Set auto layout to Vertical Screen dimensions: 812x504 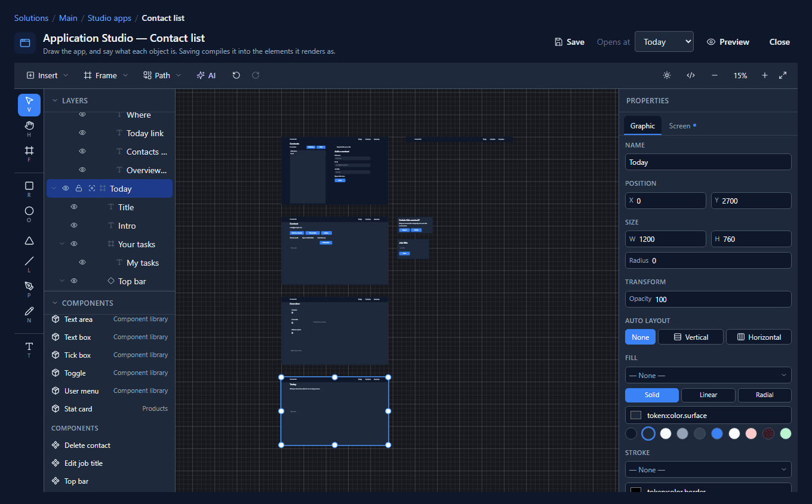(x=691, y=337)
